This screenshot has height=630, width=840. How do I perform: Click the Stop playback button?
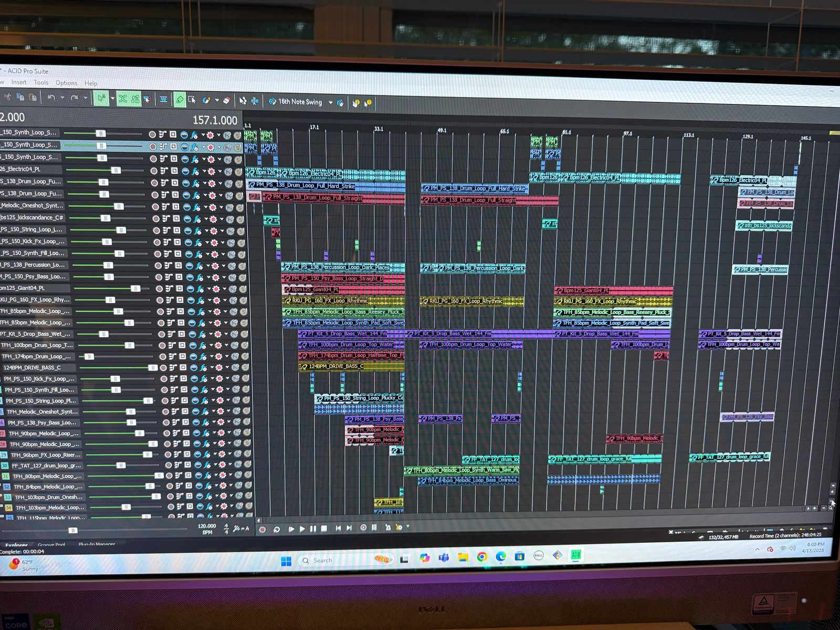[x=324, y=528]
